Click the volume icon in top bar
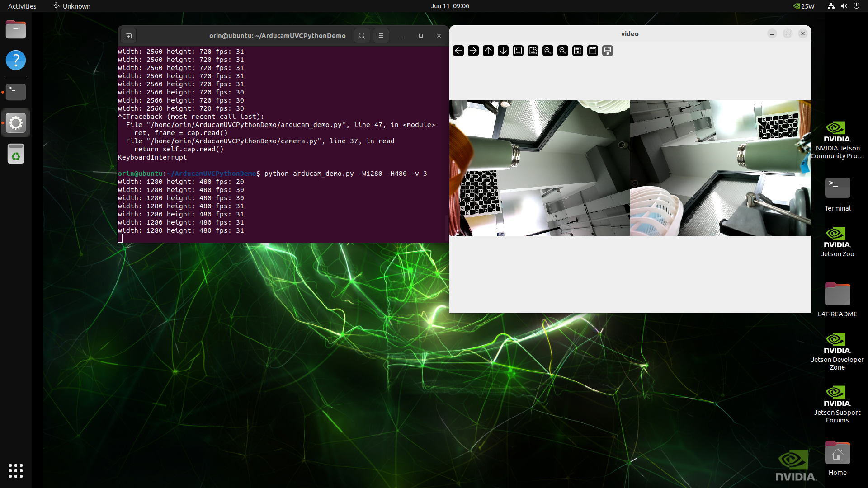 pos(844,6)
